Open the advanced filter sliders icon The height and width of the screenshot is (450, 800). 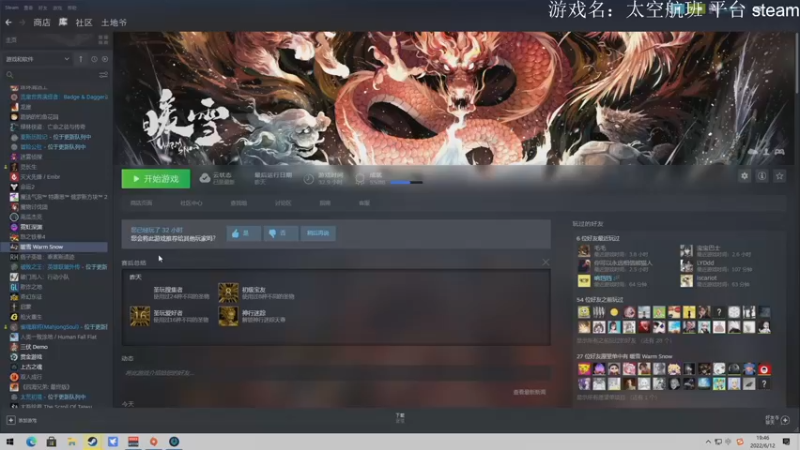(103, 75)
